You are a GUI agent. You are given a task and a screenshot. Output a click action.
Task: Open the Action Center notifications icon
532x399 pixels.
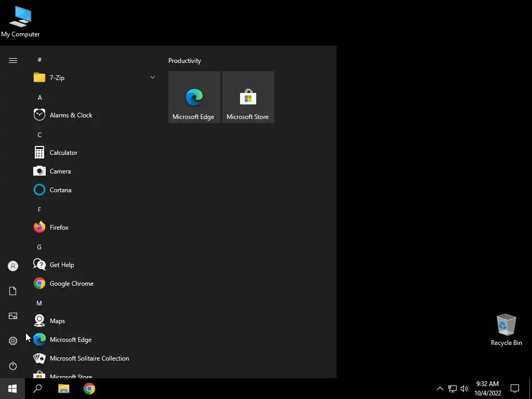[515, 389]
